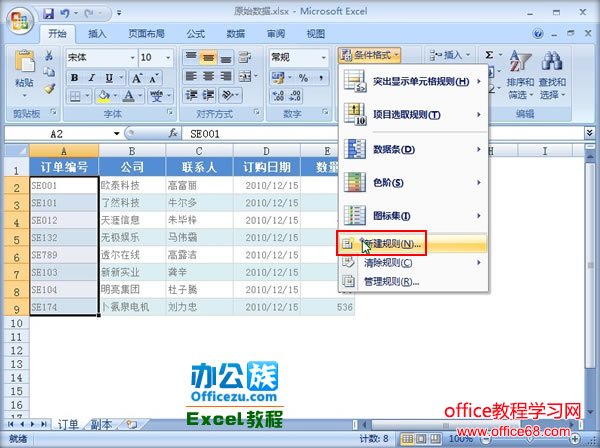Align text to top of cell
The image size is (600, 448).
point(191,57)
